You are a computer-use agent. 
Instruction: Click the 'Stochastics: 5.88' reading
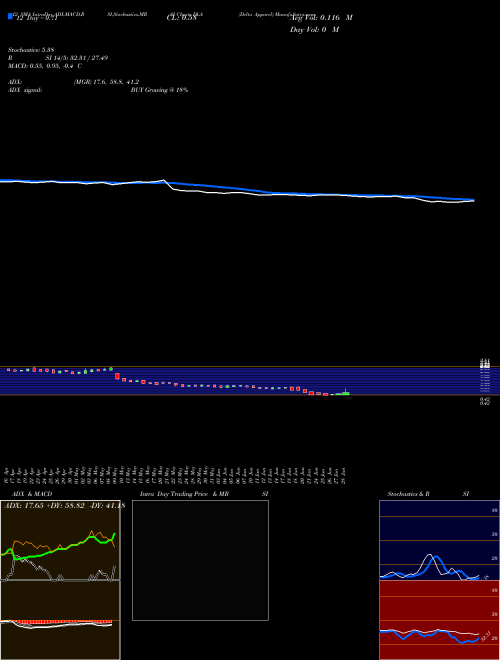click(31, 50)
